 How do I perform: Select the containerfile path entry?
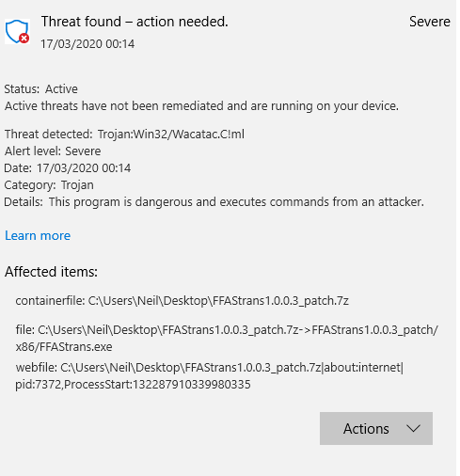(x=182, y=301)
